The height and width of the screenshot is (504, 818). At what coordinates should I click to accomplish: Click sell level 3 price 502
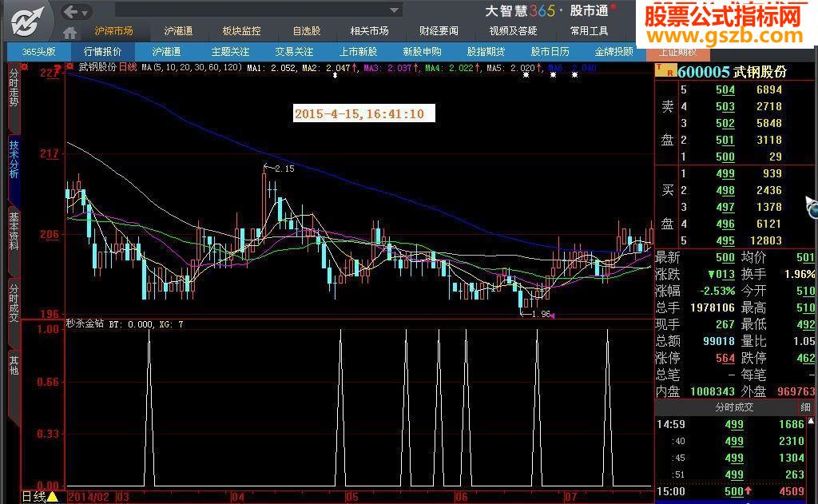click(725, 123)
